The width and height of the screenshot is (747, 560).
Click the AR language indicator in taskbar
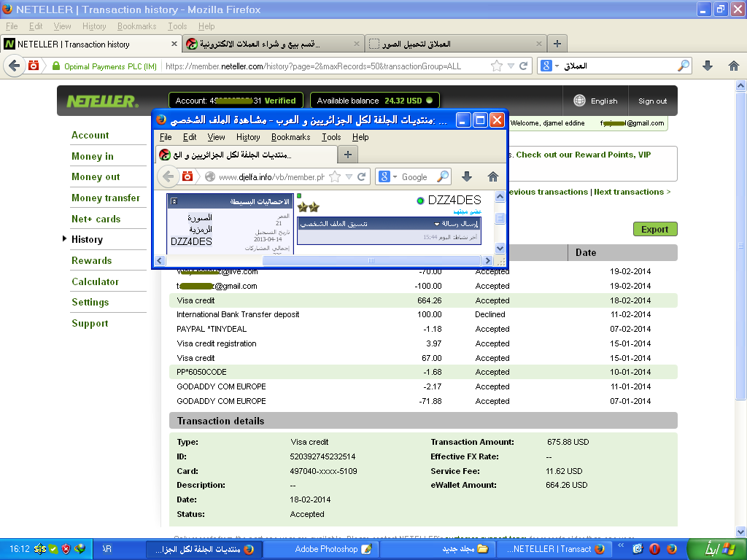pyautogui.click(x=107, y=549)
